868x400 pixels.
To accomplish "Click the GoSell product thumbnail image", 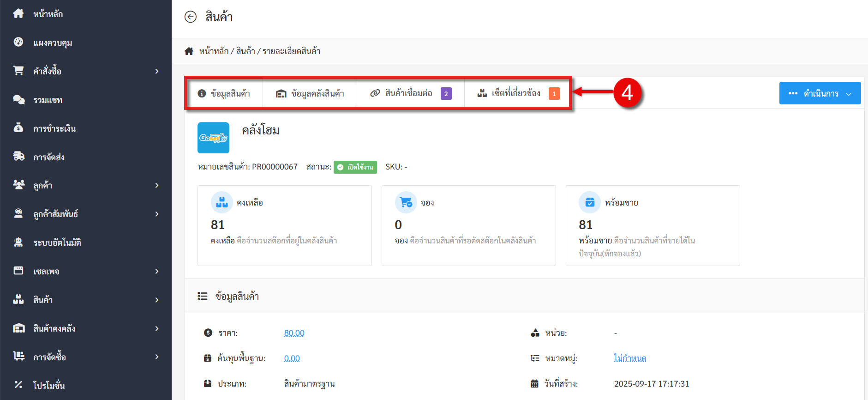I will click(x=213, y=138).
